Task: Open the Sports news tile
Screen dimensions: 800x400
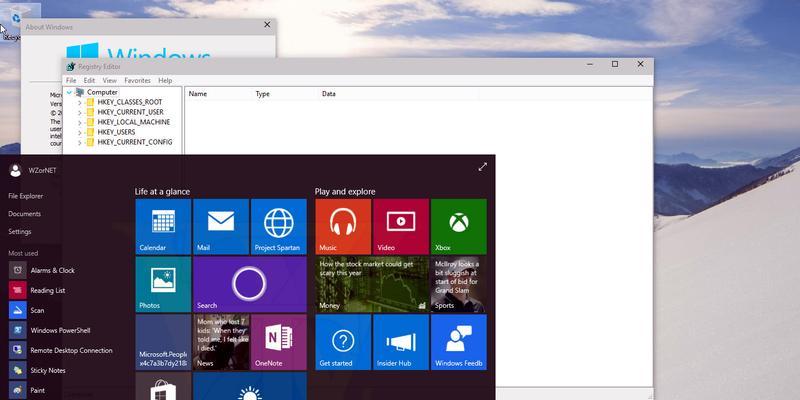Action: (x=459, y=284)
